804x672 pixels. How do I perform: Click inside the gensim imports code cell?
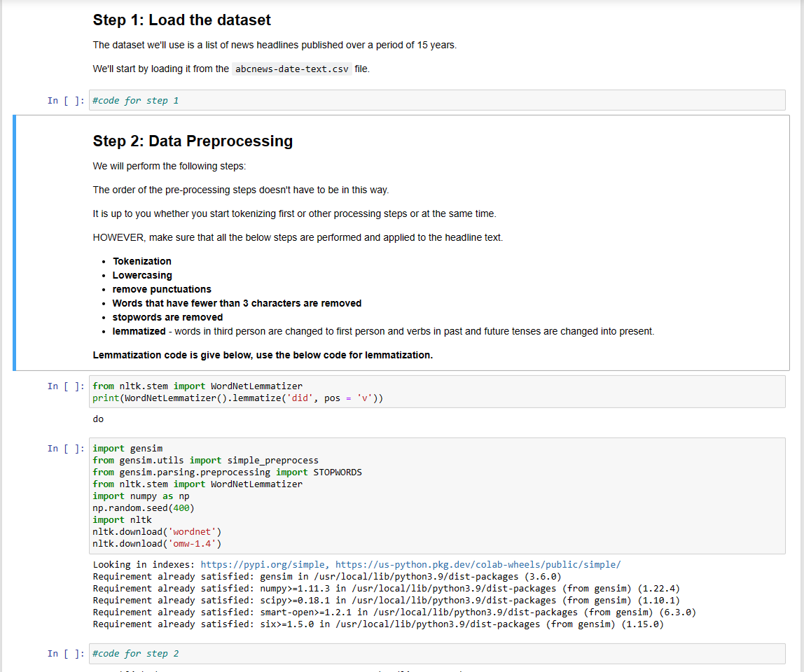[280, 490]
